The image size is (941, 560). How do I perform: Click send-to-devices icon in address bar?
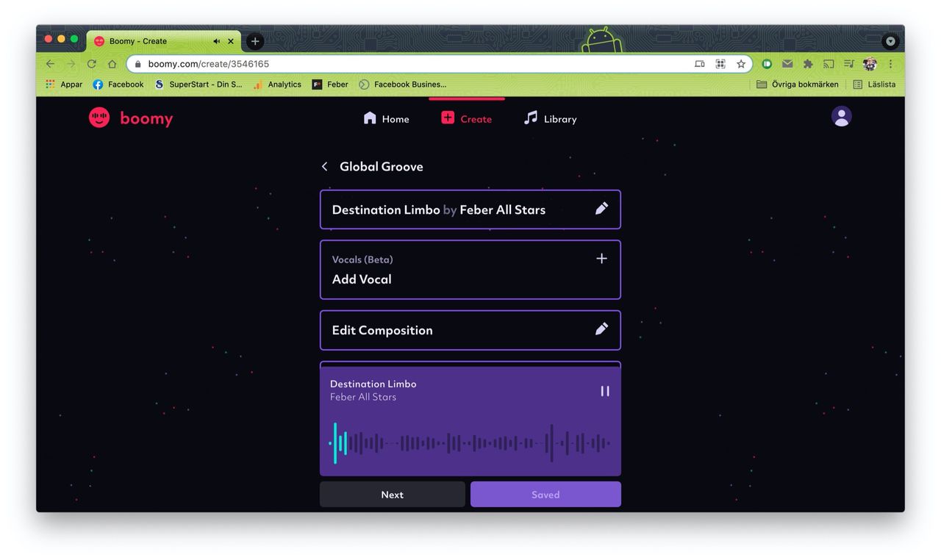700,64
